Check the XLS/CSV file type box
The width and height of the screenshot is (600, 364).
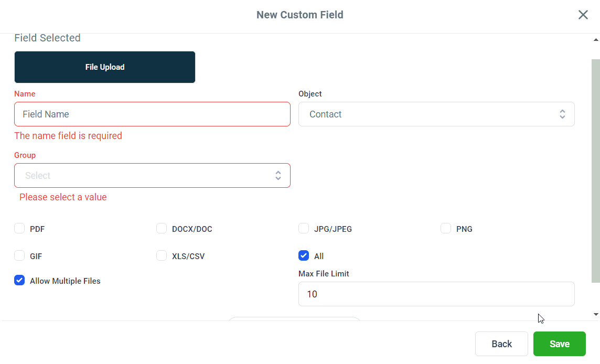pos(162,255)
